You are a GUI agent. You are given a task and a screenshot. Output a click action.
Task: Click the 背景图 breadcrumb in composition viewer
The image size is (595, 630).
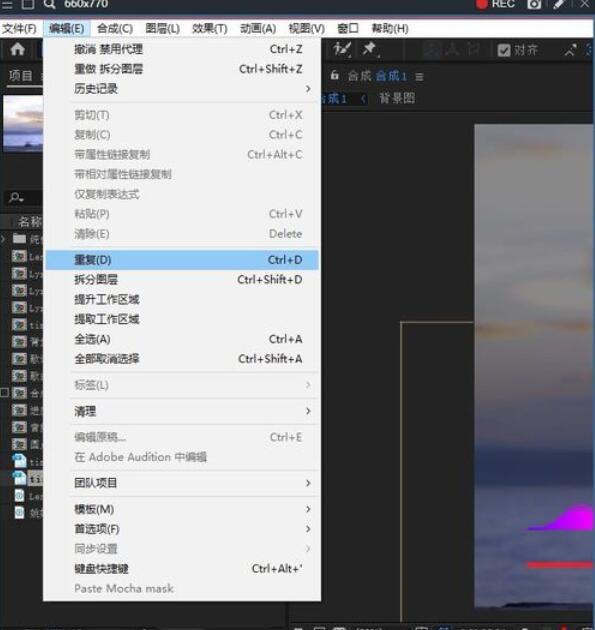click(397, 98)
